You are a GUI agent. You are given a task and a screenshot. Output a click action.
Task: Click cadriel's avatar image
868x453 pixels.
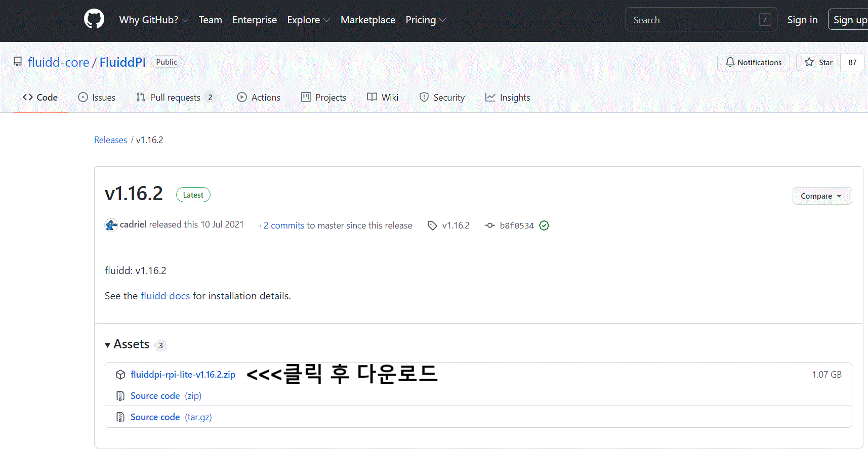click(x=111, y=225)
